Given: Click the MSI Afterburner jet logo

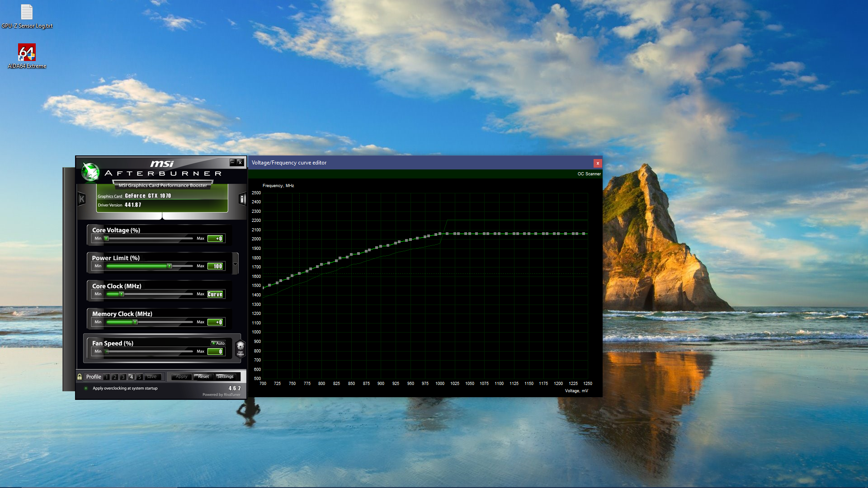Looking at the screenshot, I should (x=90, y=172).
